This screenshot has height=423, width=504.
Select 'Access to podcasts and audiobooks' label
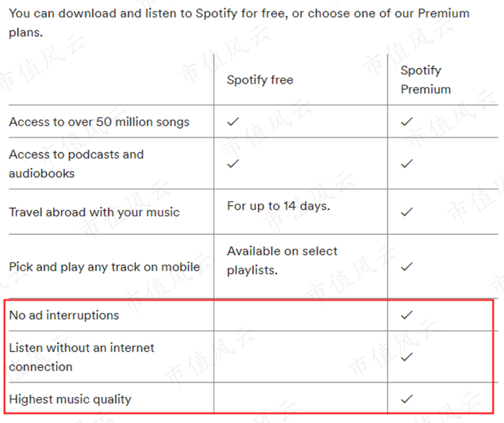pyautogui.click(x=76, y=163)
